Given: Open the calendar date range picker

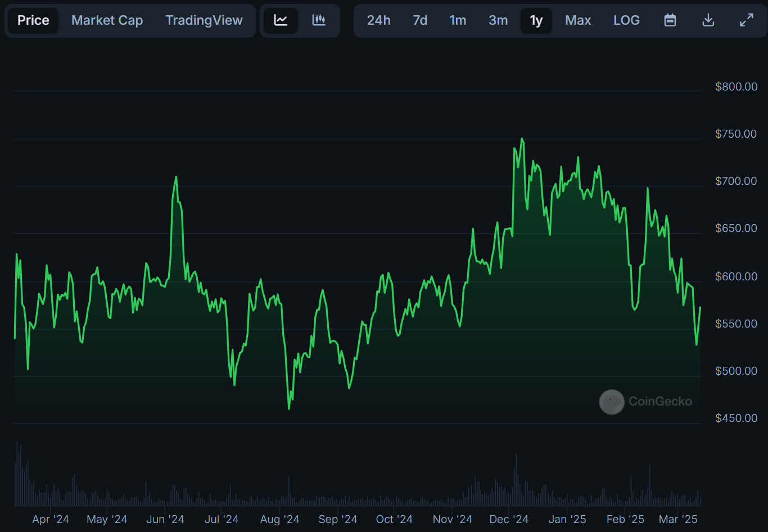Looking at the screenshot, I should (x=670, y=20).
